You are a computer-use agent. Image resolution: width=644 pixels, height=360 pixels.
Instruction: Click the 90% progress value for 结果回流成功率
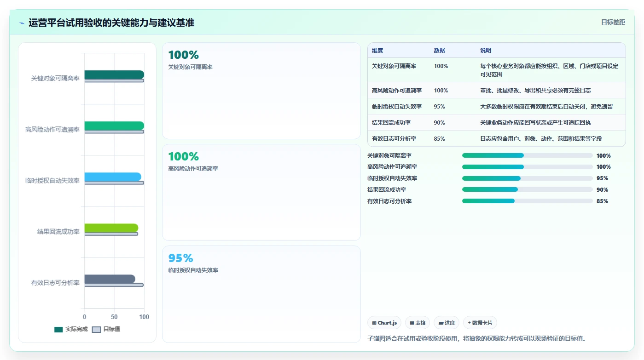point(602,189)
